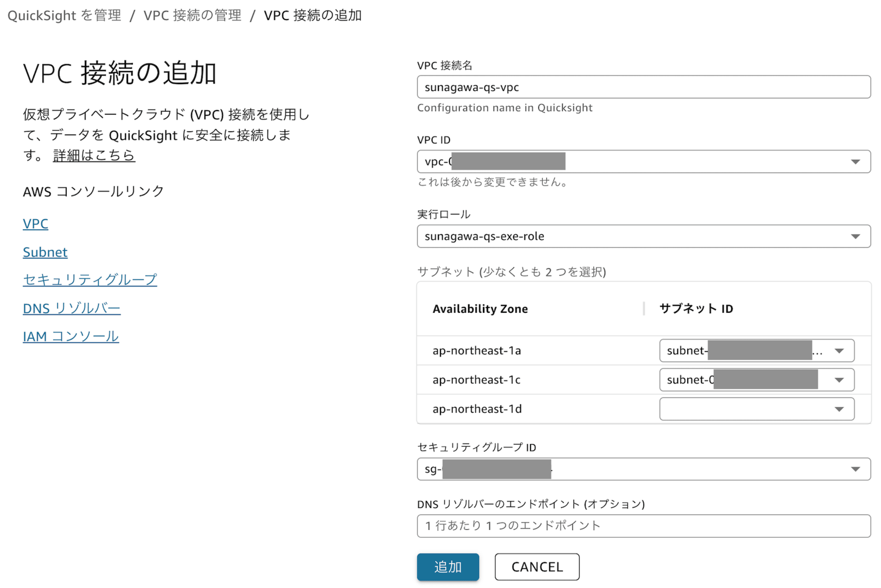Click the ap-northeast-1c zone text
Image resolution: width=881 pixels, height=588 pixels.
point(477,380)
